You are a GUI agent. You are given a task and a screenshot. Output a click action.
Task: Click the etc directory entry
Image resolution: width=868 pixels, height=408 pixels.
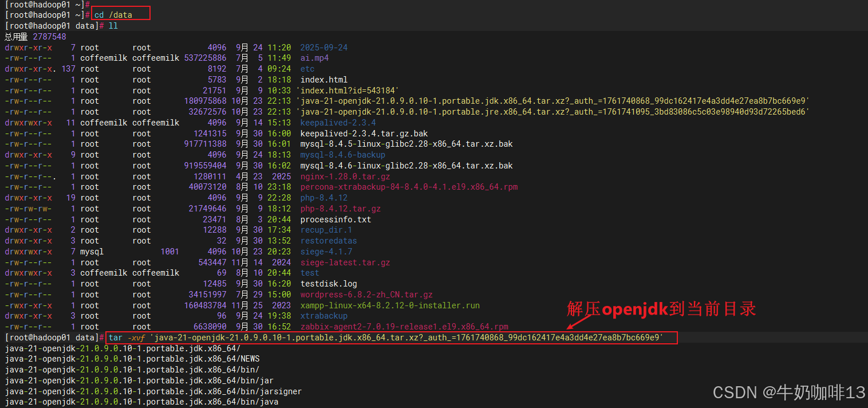pyautogui.click(x=307, y=69)
